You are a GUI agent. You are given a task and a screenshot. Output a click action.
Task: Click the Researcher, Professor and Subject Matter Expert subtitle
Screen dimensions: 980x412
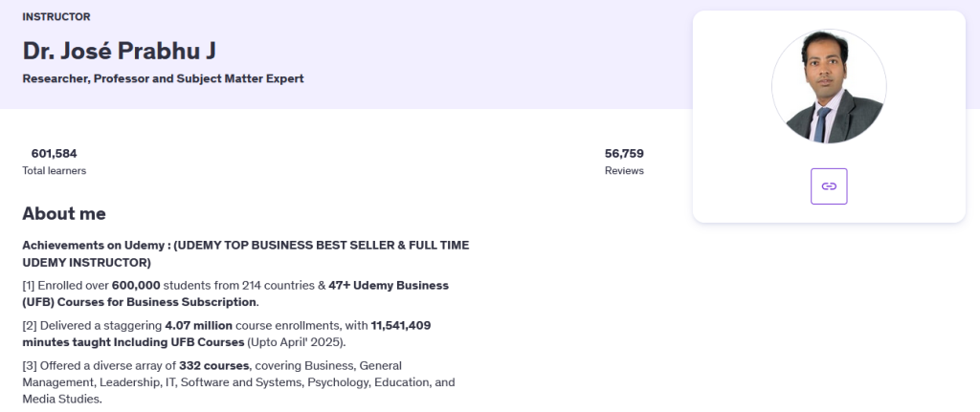pos(163,78)
